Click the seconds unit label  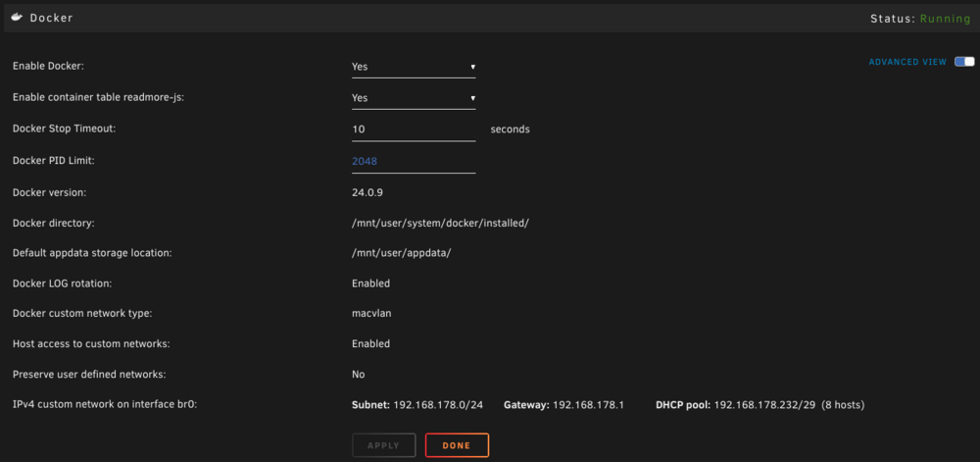pyautogui.click(x=510, y=129)
